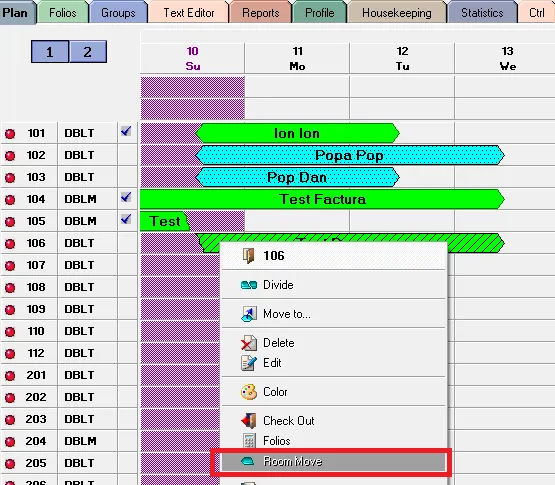Toggle the checkmark for room 105
The height and width of the screenshot is (485, 555).
pos(126,219)
